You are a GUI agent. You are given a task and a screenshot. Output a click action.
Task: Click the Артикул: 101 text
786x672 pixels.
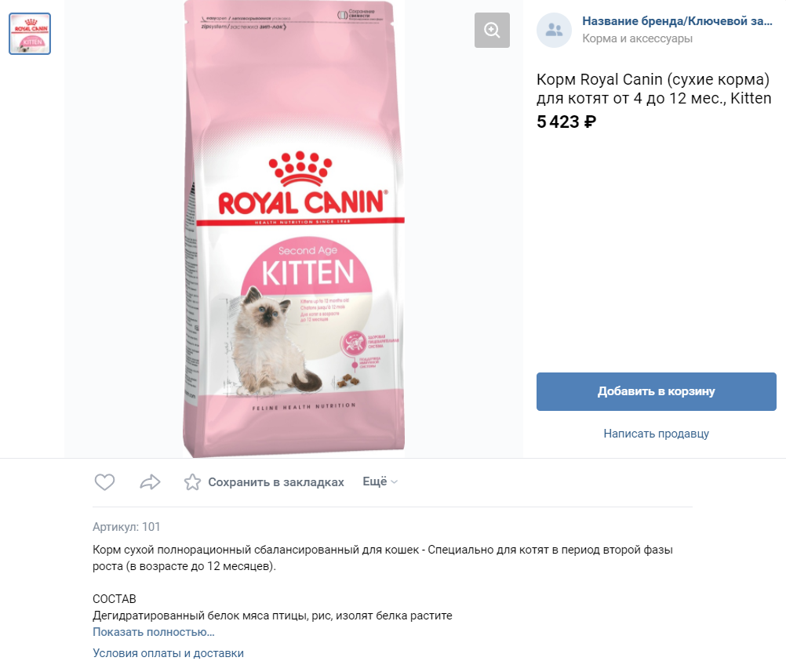pyautogui.click(x=126, y=527)
